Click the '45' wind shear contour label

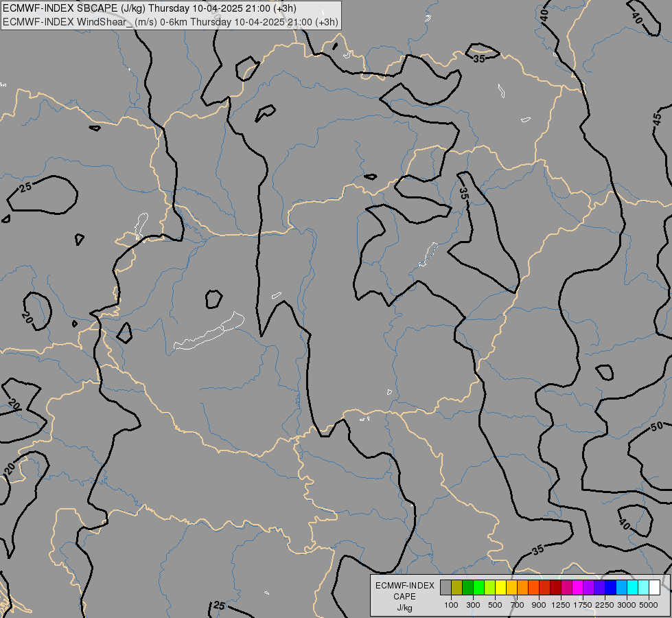point(658,119)
